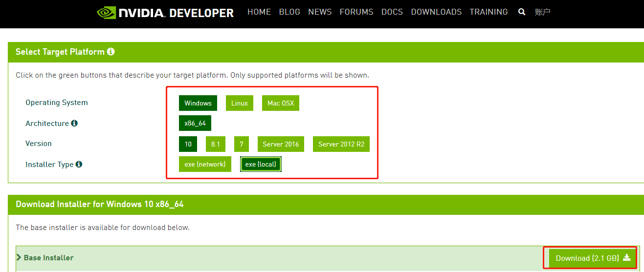Image resolution: width=644 pixels, height=272 pixels.
Task: Click the Architecture label text
Action: [47, 124]
